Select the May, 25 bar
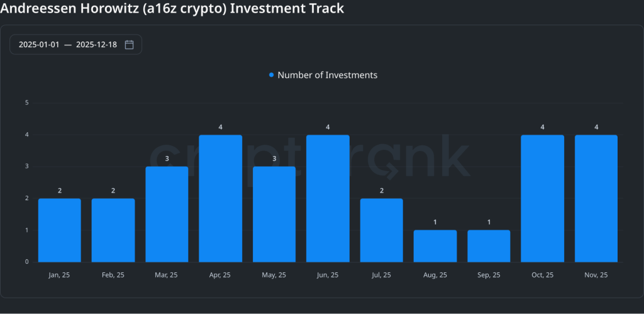The height and width of the screenshot is (314, 644). click(274, 215)
